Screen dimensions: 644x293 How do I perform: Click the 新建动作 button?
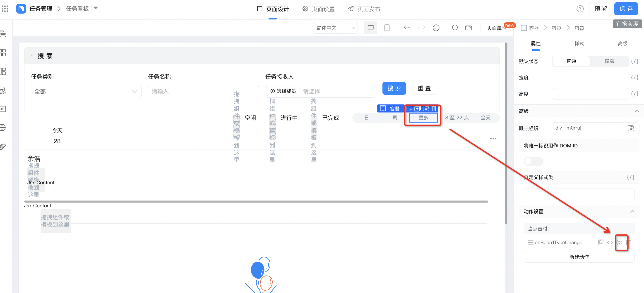tap(579, 257)
